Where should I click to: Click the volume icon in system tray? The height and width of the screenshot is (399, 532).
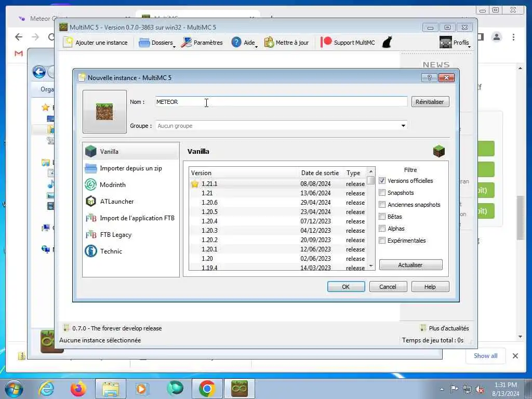480,390
